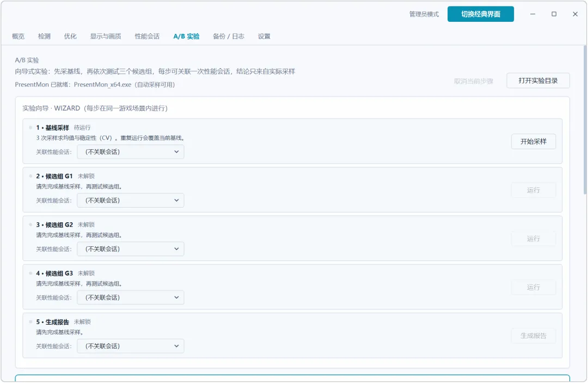
Task: Click the 2 • 候选组 G1 step title
Action: click(x=54, y=177)
